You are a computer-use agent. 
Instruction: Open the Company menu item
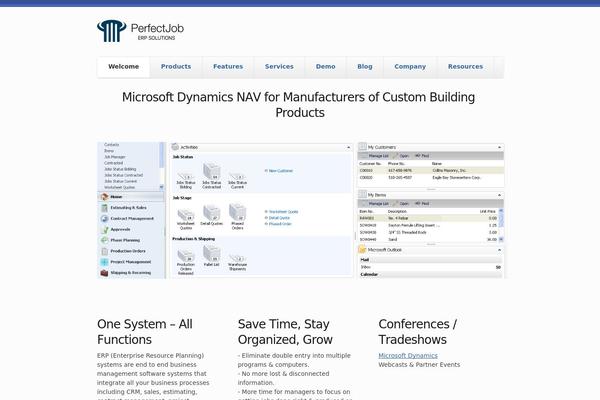click(410, 67)
